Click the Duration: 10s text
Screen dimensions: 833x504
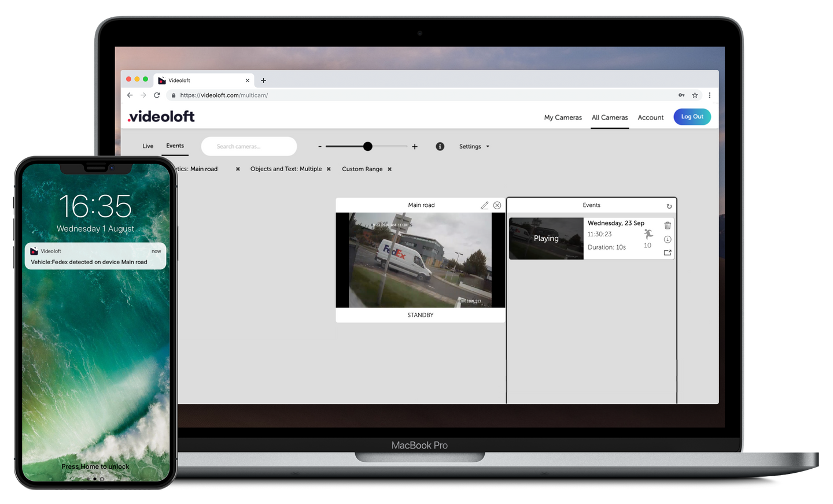click(x=607, y=247)
